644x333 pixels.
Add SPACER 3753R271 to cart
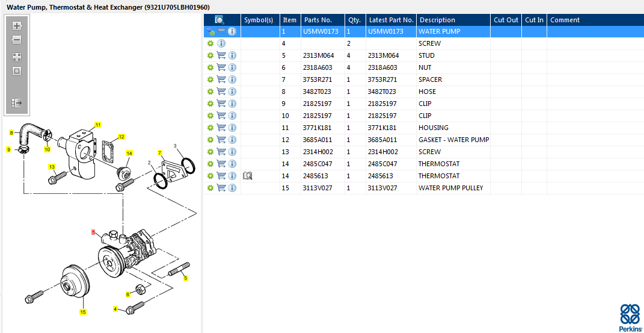[221, 79]
